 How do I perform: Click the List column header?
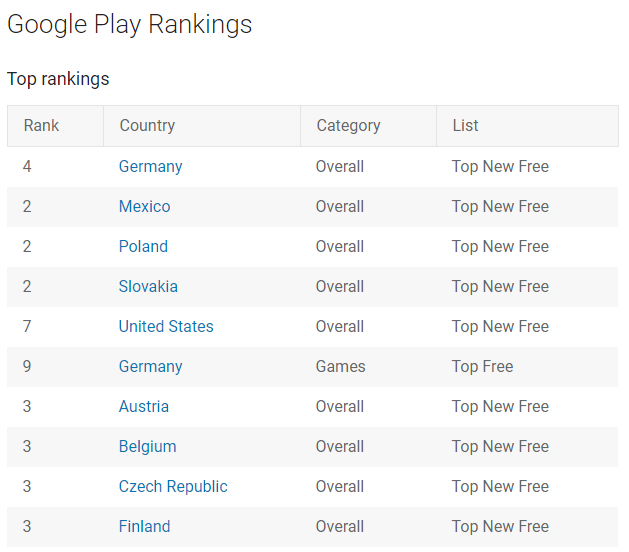[465, 126]
